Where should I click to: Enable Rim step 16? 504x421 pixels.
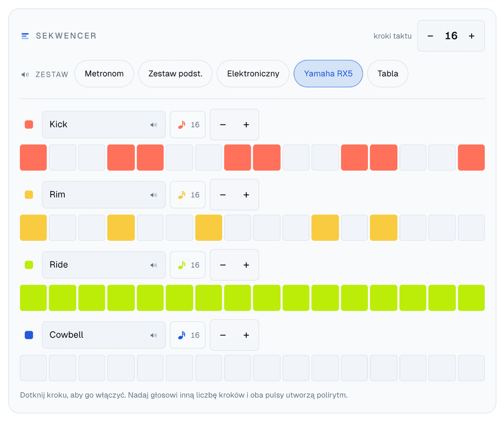(471, 228)
